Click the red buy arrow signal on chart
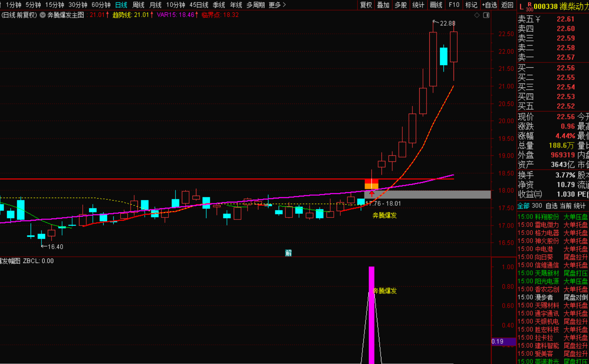The image size is (589, 364). (372, 194)
